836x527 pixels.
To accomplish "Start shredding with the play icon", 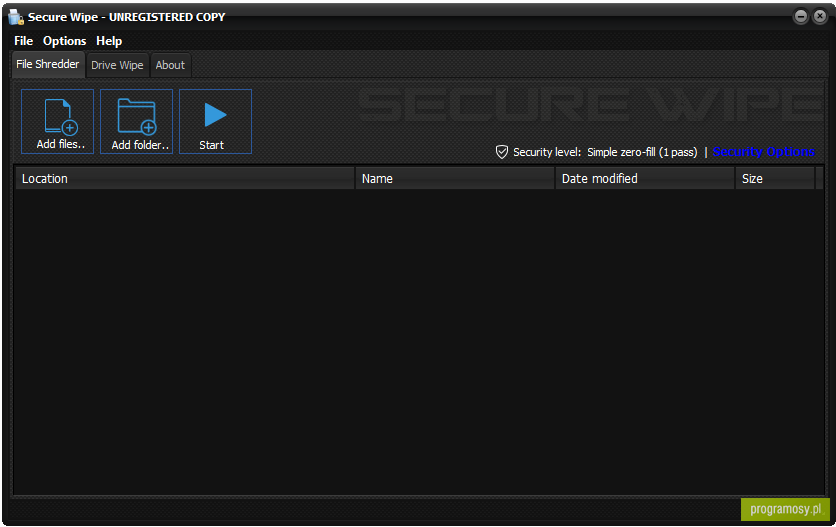I will [x=215, y=122].
